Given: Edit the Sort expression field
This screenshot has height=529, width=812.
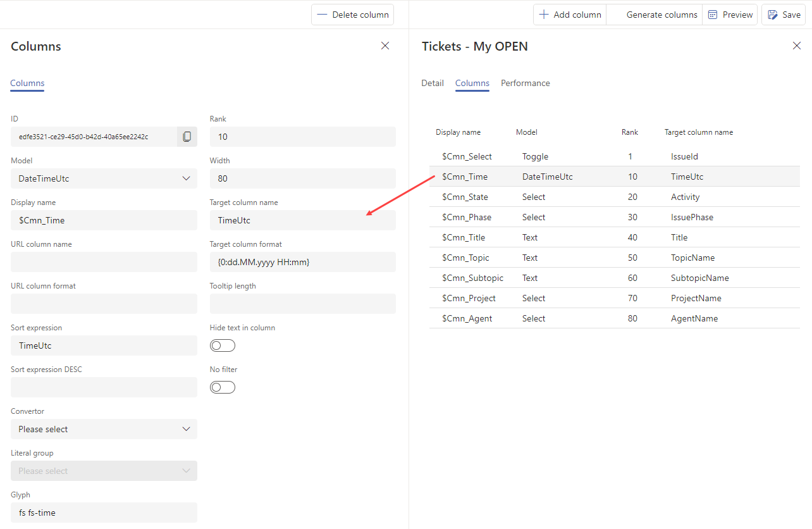Looking at the screenshot, I should tap(104, 345).
